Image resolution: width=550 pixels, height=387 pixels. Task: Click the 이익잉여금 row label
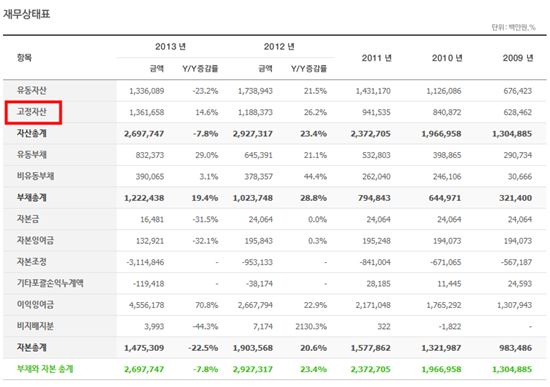pos(35,305)
